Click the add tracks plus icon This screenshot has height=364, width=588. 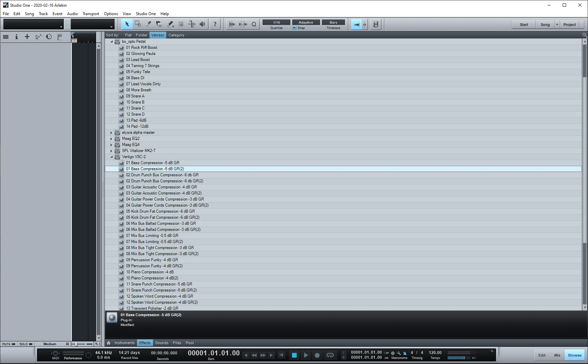click(27, 37)
